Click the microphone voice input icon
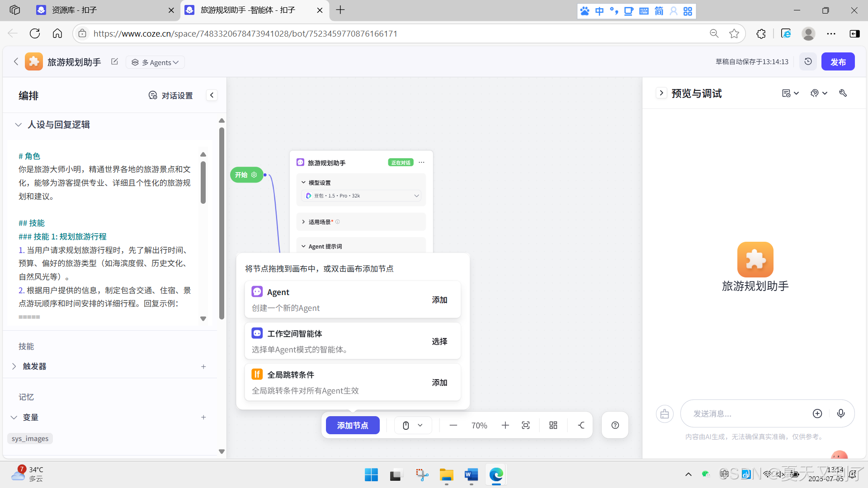 [x=840, y=413]
